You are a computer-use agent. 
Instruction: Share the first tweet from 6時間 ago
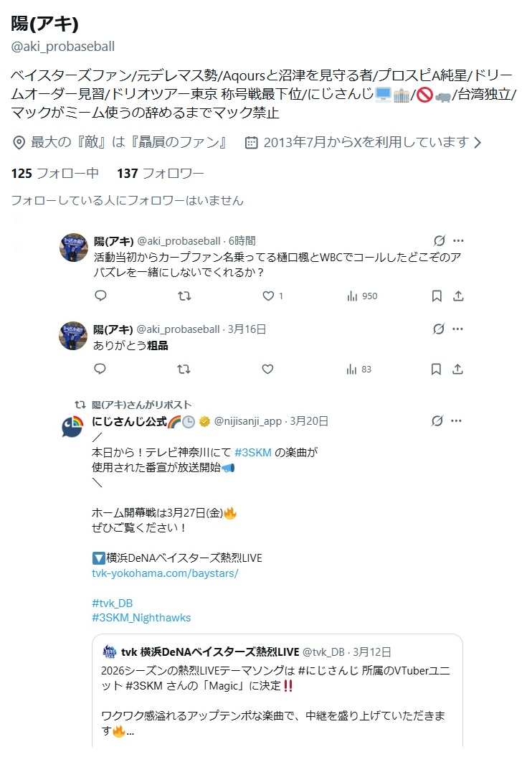[458, 296]
